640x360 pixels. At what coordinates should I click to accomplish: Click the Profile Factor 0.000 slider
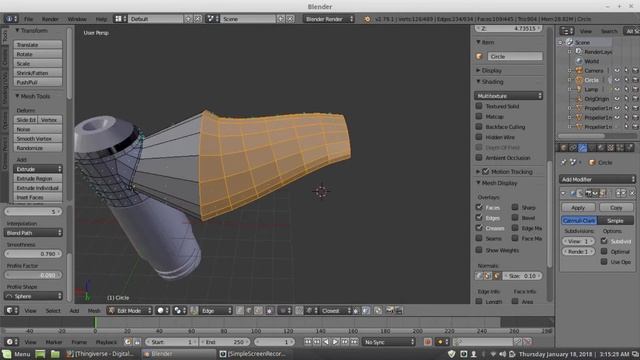pos(33,275)
